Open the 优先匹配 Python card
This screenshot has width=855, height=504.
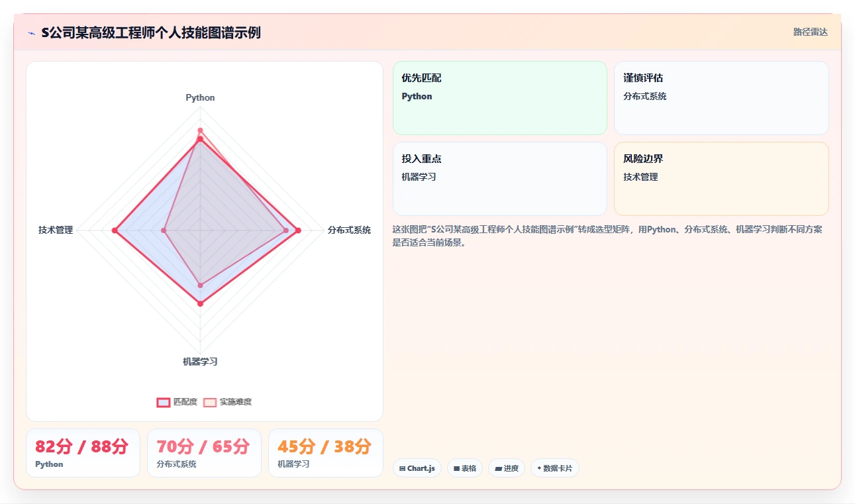[500, 98]
